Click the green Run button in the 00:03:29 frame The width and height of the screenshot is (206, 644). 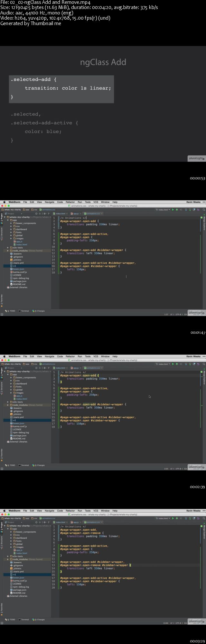pos(173,518)
